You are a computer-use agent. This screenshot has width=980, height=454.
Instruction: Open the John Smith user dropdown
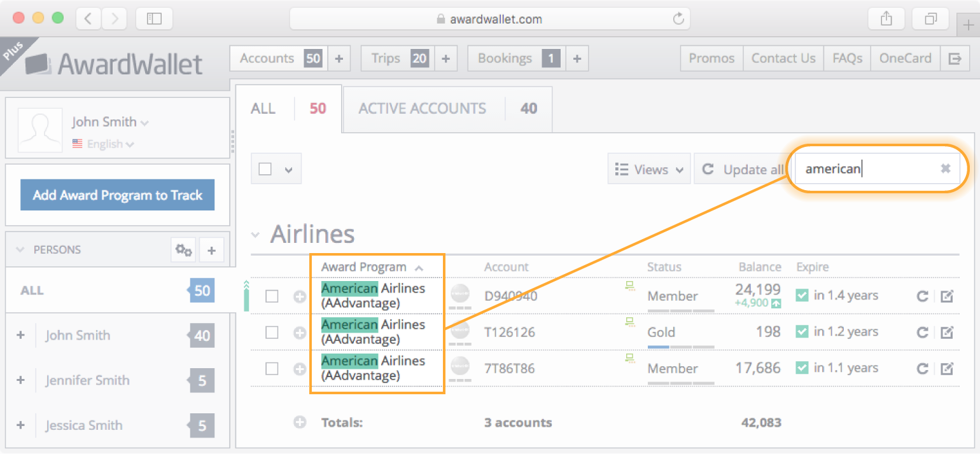110,121
